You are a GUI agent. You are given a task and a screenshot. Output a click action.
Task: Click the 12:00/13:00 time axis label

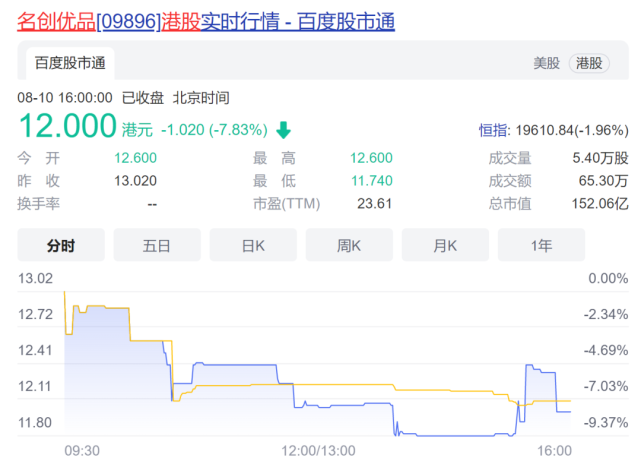tap(318, 451)
